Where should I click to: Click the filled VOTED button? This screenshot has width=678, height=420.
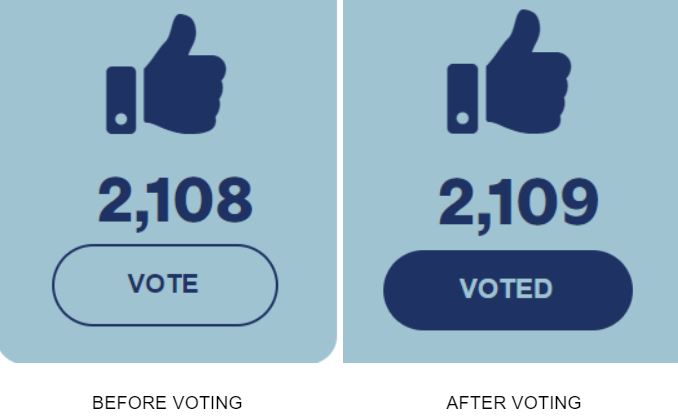(508, 290)
